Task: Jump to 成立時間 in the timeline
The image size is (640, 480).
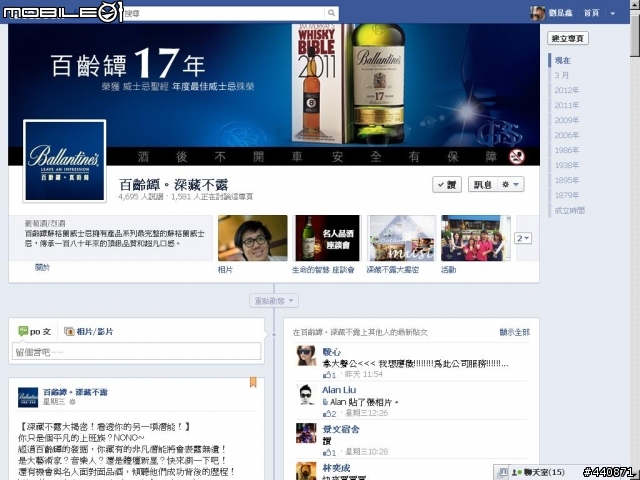Action: 569,211
